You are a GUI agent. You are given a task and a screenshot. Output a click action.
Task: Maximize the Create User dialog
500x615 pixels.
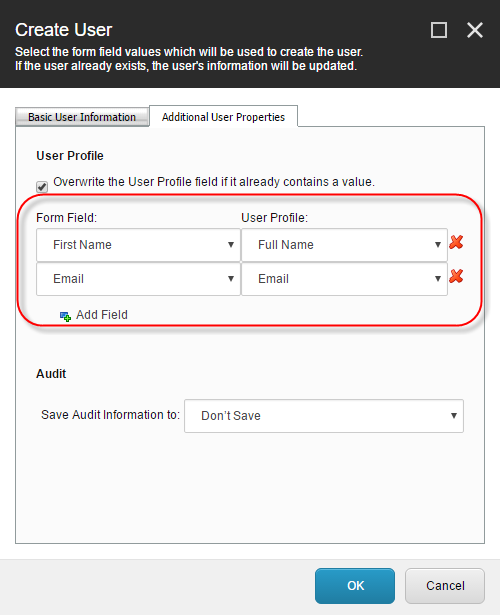pyautogui.click(x=439, y=30)
